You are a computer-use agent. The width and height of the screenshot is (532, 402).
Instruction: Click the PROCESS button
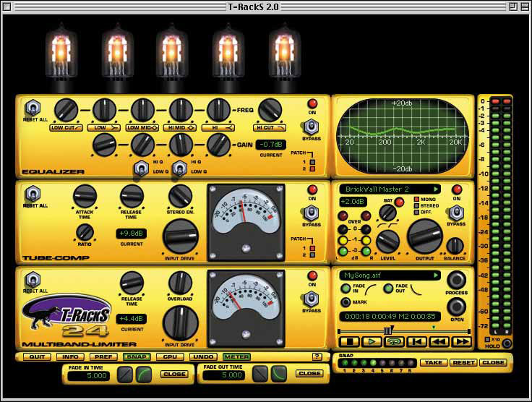point(456,281)
